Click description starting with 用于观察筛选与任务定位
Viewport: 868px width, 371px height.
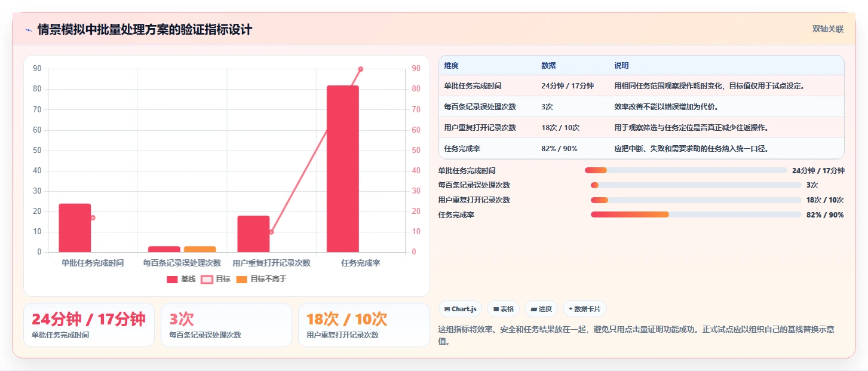(691, 128)
